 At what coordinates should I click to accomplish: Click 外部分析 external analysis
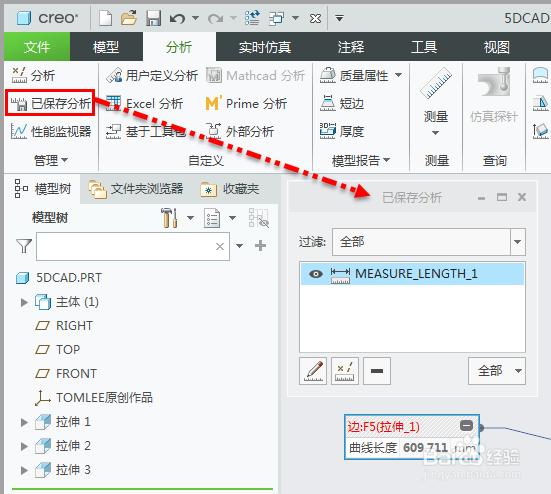pos(240,131)
